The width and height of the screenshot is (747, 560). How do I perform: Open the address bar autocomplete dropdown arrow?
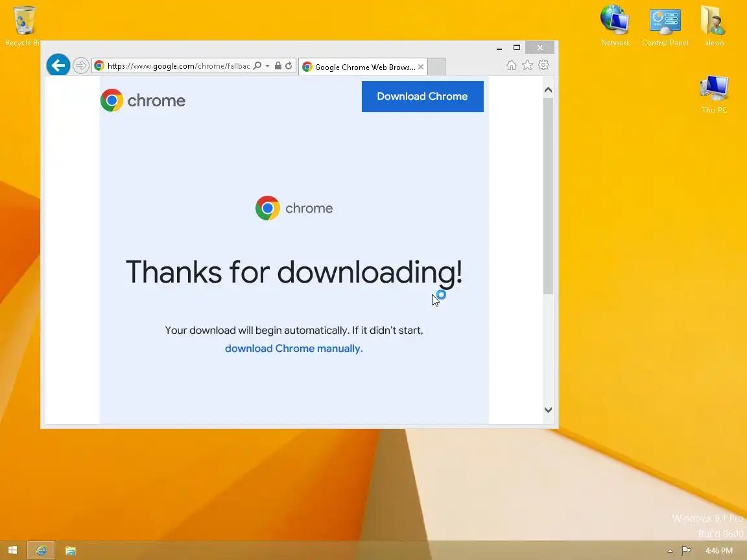tap(267, 65)
